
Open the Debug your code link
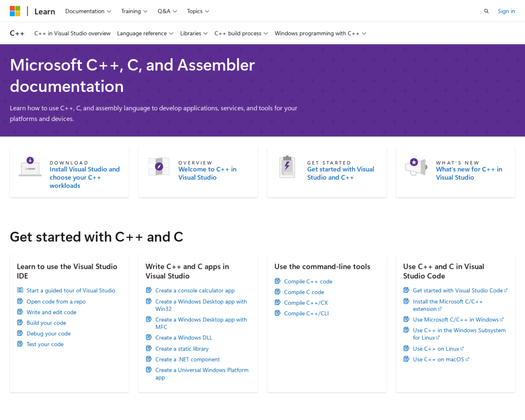pyautogui.click(x=49, y=333)
